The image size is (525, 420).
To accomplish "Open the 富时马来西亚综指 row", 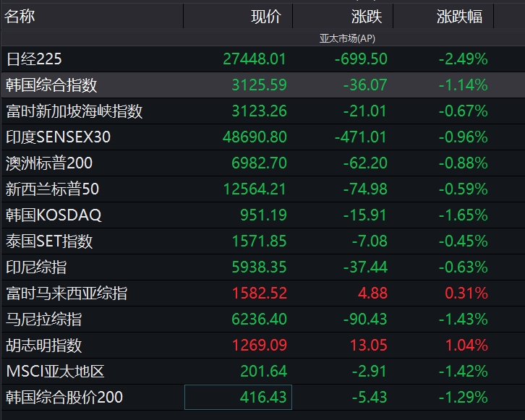I will coord(262,293).
